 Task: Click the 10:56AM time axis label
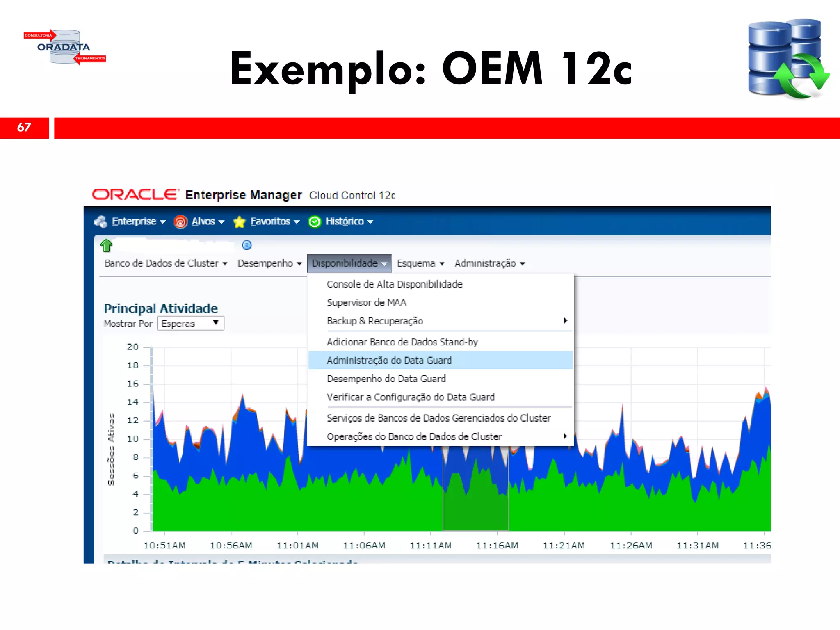point(231,546)
